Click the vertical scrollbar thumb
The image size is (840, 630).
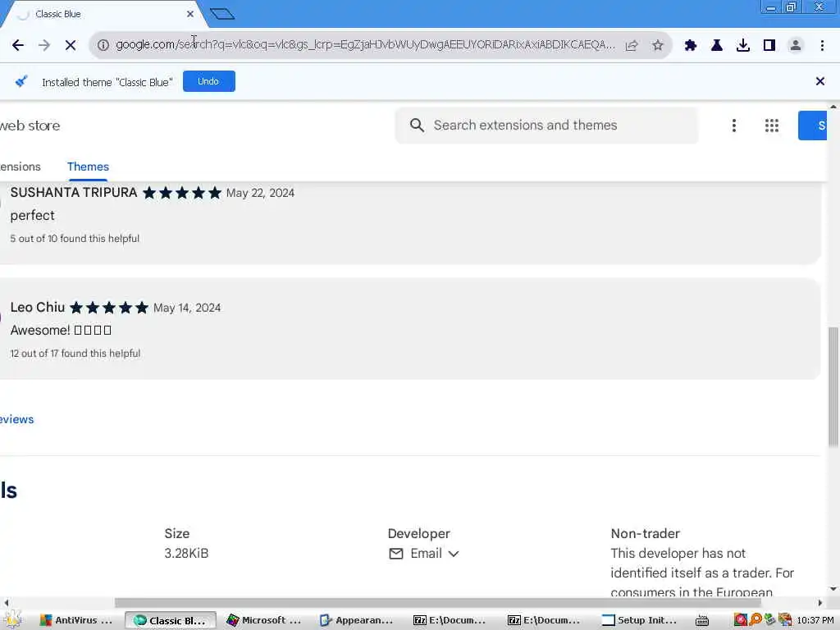[x=833, y=387]
